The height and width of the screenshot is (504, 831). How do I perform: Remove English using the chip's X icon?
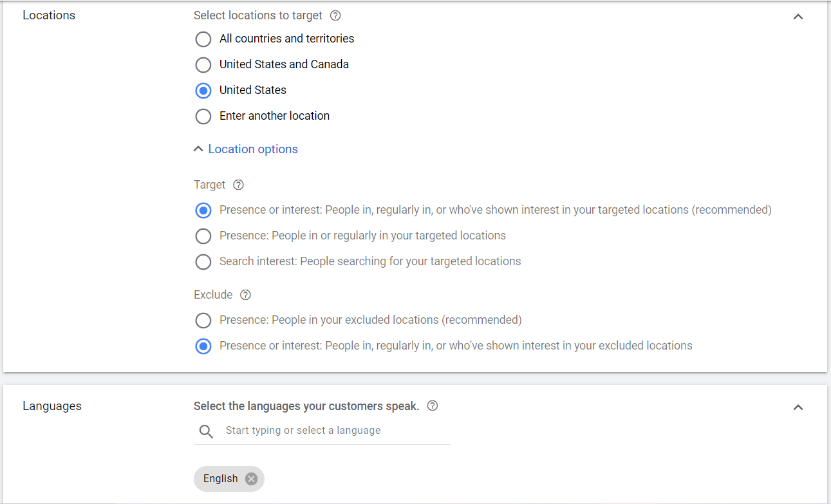click(x=250, y=478)
